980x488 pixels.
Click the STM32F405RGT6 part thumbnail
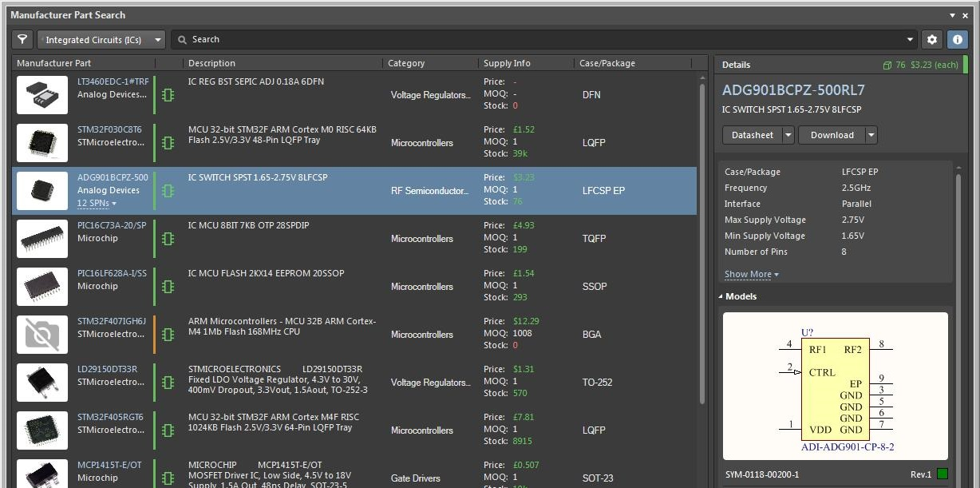42,430
